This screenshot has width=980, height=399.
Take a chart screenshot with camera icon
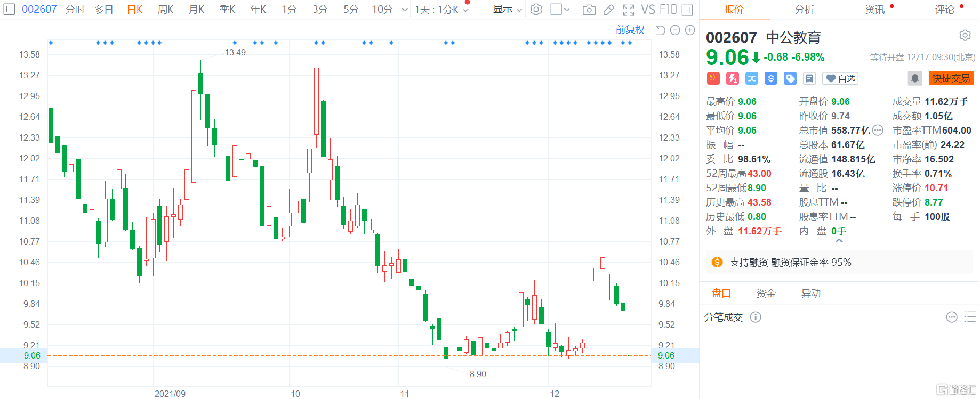(589, 10)
